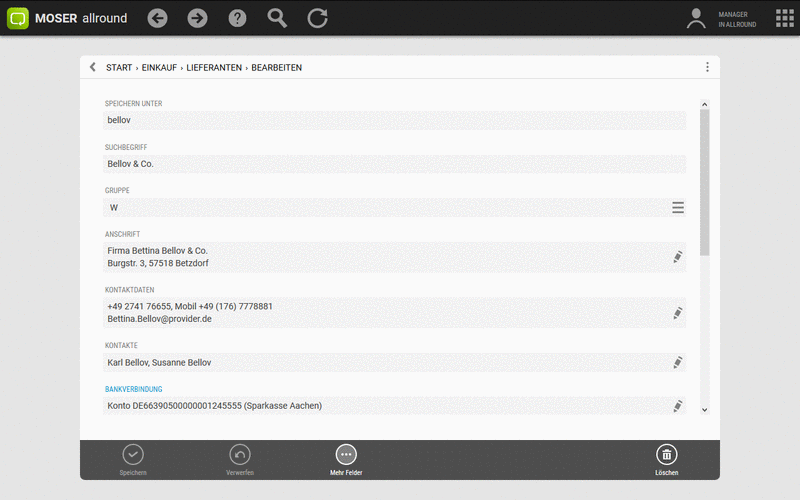The width and height of the screenshot is (800, 500).
Task: Navigate to LIEFERANTEN in the breadcrumb
Action: 214,67
